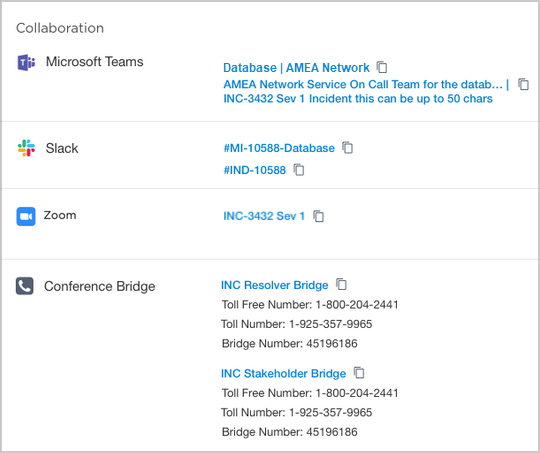
Task: Click the Slack logo icon
Action: 26,148
